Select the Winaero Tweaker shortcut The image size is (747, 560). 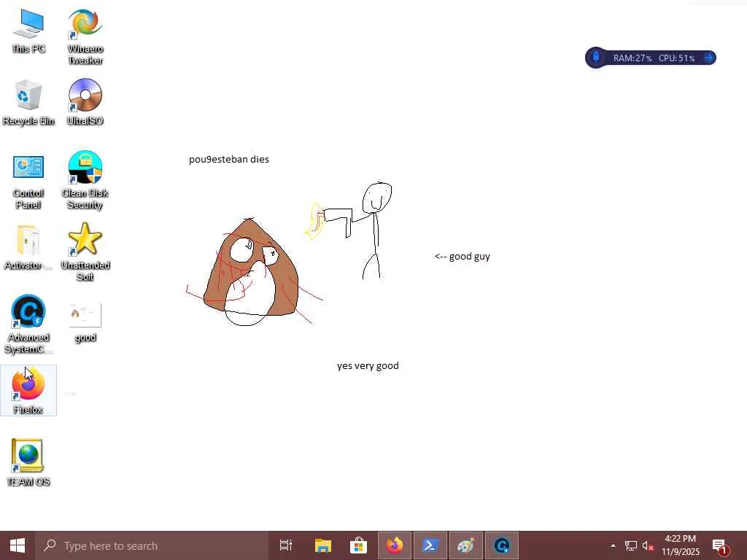coord(85,36)
